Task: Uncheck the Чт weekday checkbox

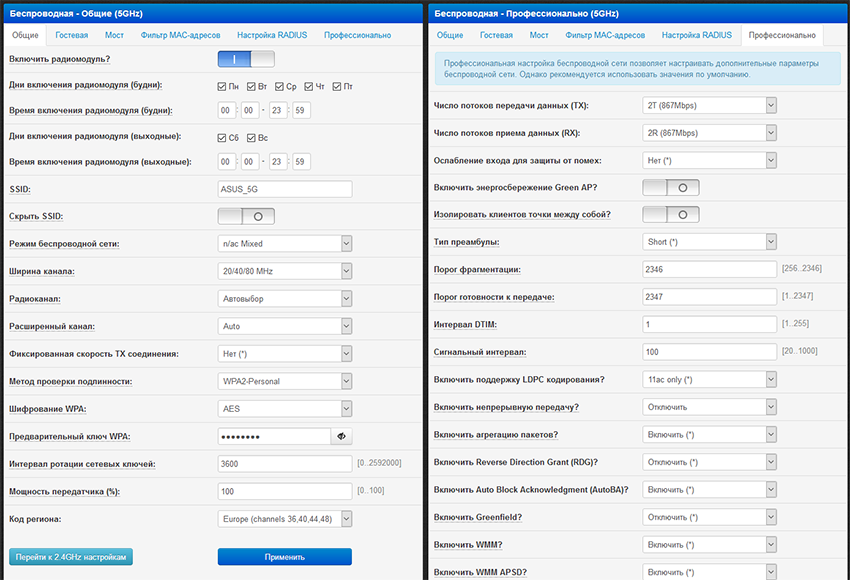Action: (x=308, y=86)
